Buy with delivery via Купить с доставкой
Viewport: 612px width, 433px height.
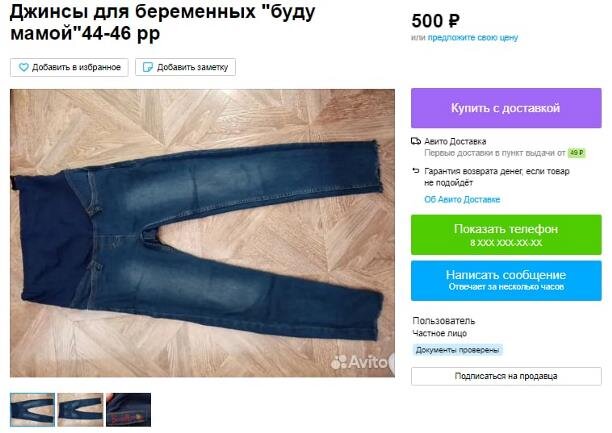click(506, 108)
